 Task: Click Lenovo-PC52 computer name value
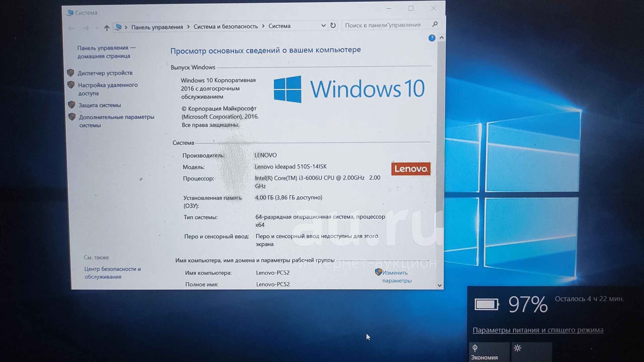(273, 273)
